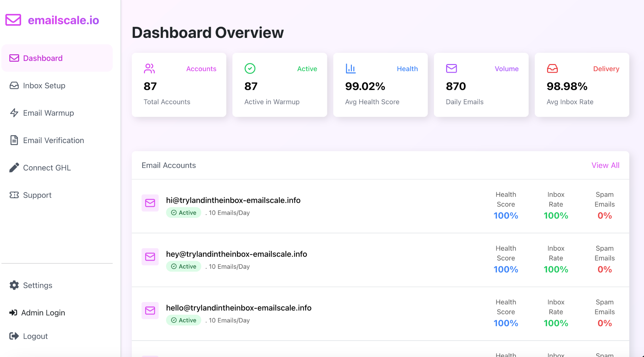Screen dimensions: 644x357
Task: Click the Delivery inbox icon
Action: pyautogui.click(x=552, y=69)
